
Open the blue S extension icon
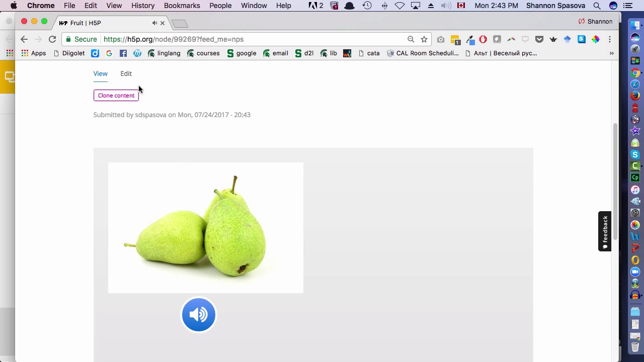pos(582,39)
